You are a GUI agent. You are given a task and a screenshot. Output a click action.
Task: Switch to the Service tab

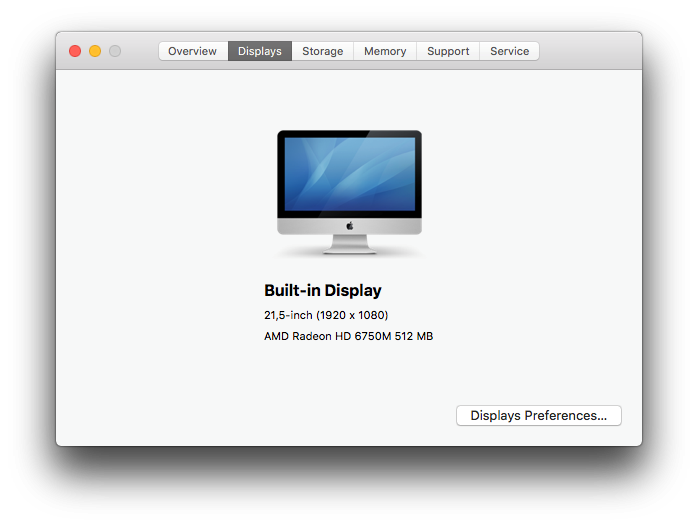[x=509, y=51]
